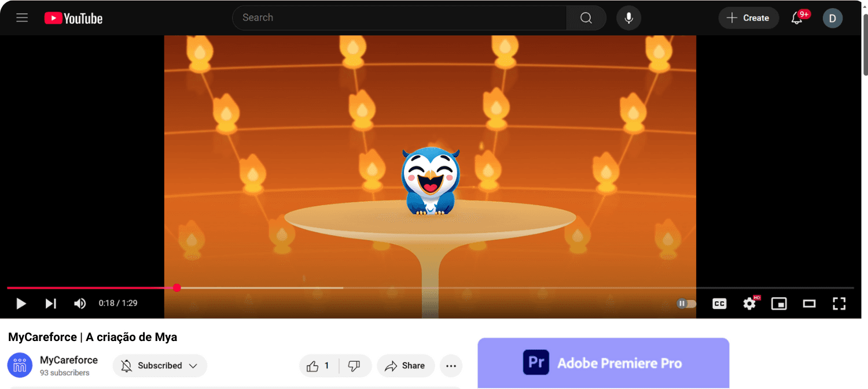The image size is (868, 389).
Task: Start voice search with the microphone icon
Action: (628, 18)
